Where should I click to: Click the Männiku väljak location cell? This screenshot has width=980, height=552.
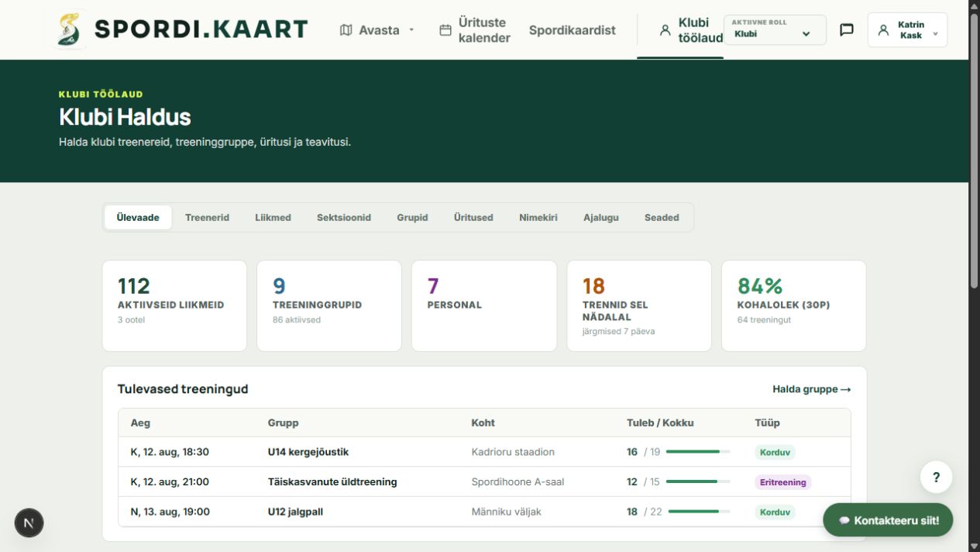[506, 512]
